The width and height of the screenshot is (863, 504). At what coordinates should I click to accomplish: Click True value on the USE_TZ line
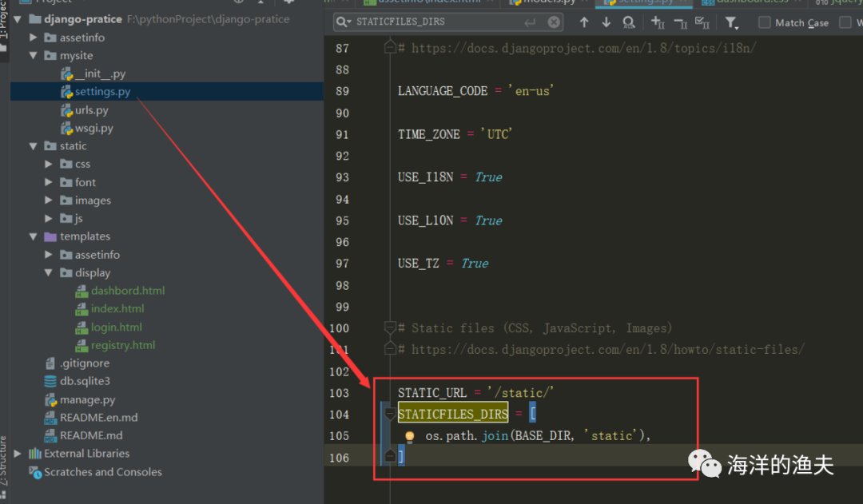click(x=475, y=264)
